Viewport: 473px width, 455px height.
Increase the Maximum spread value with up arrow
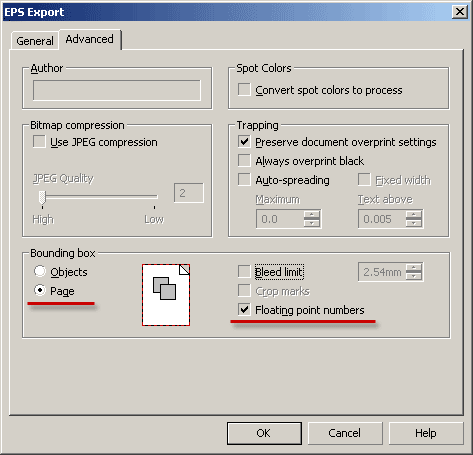pyautogui.click(x=312, y=214)
